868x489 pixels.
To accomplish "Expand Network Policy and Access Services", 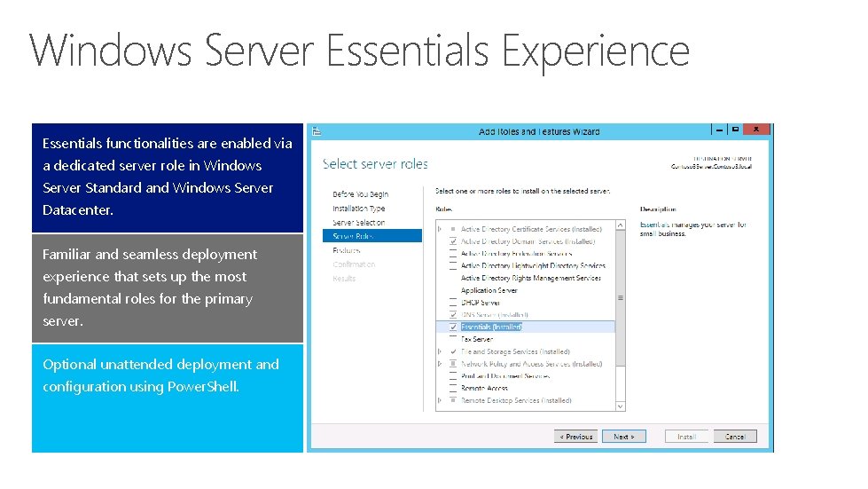I will 440,364.
